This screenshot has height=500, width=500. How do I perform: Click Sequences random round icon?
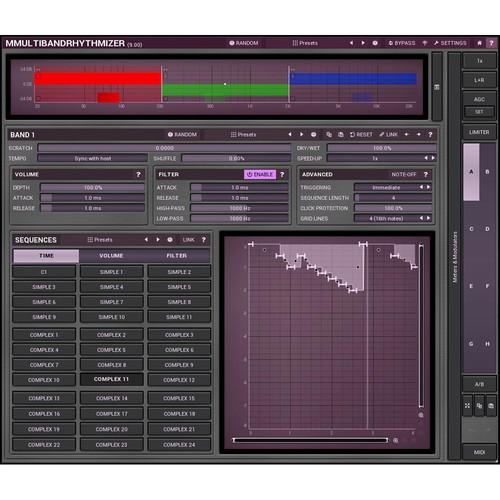click(x=170, y=240)
